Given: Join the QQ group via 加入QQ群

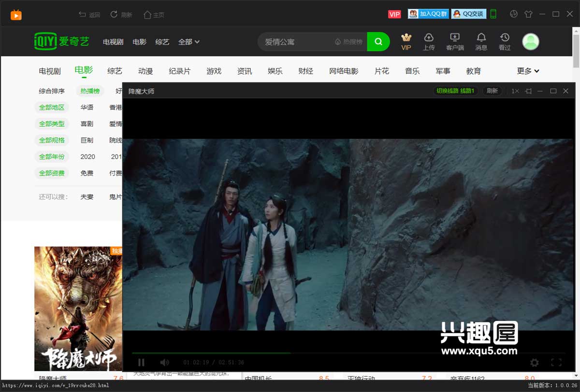Looking at the screenshot, I should point(428,14).
